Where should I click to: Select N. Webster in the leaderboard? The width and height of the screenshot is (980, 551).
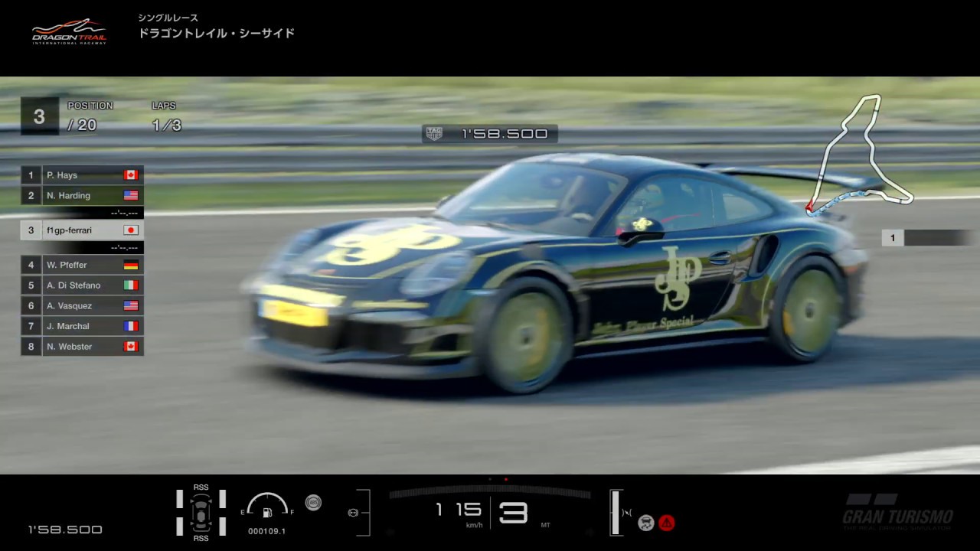82,347
